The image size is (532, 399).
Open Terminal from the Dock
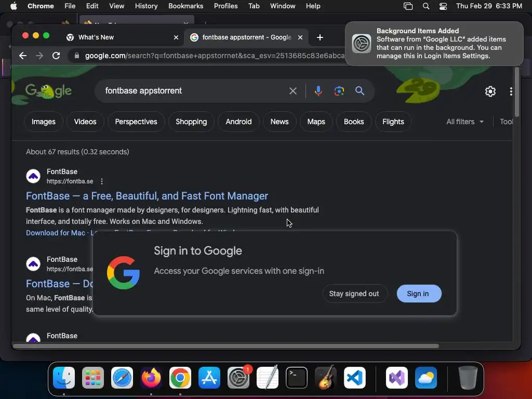point(297,378)
